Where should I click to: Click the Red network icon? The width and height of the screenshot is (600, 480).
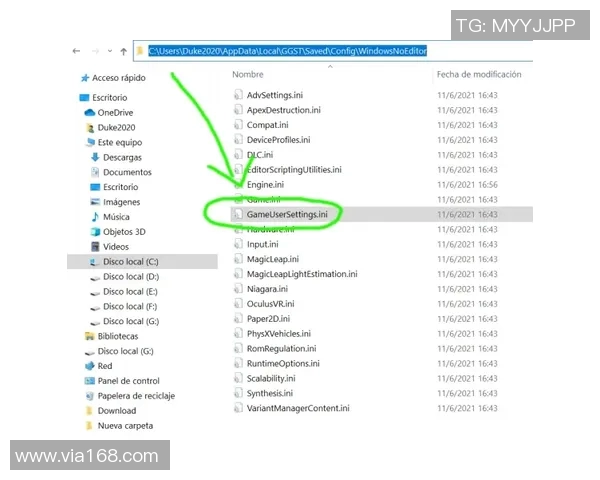pos(90,366)
